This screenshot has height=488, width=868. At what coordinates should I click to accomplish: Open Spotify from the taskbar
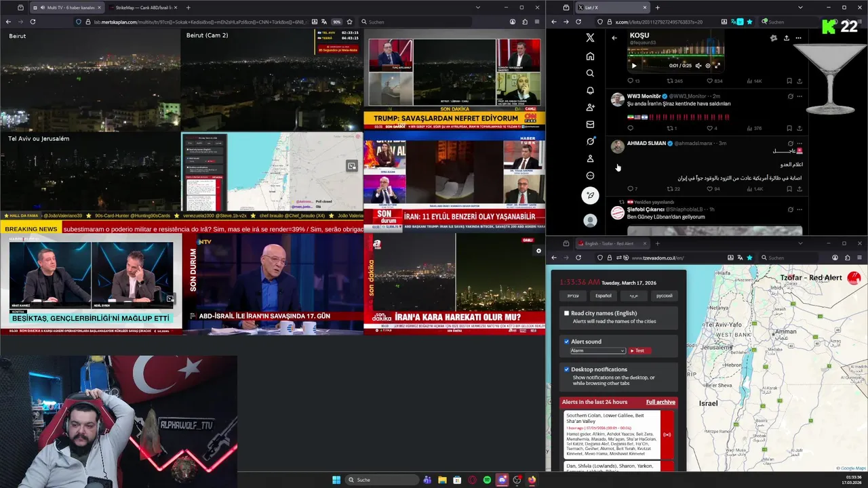487,480
